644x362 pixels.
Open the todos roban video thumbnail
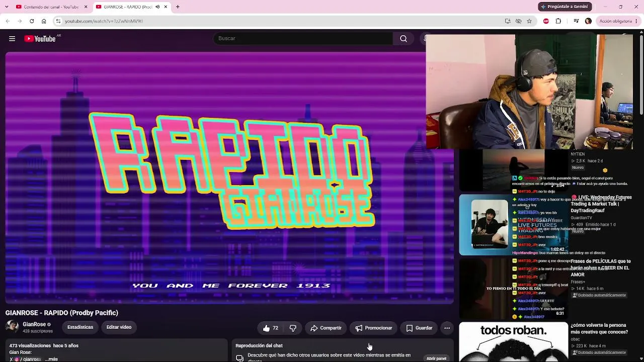513,342
